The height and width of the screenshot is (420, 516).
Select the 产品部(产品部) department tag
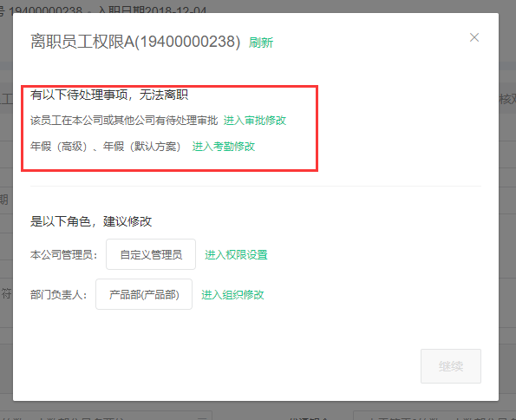[x=144, y=294]
